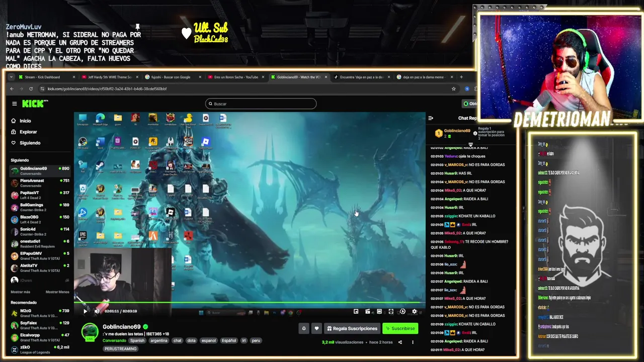The image size is (644, 362).
Task: Select the argentina tag
Action: [159, 340]
